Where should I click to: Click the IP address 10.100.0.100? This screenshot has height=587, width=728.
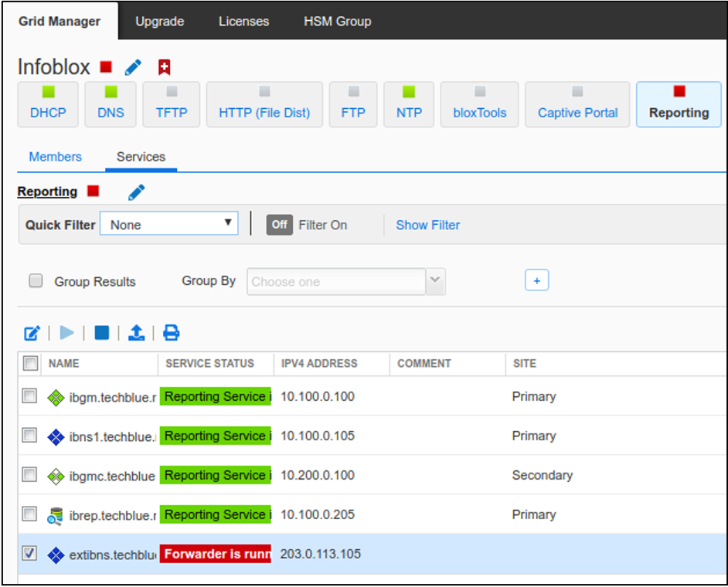point(318,397)
